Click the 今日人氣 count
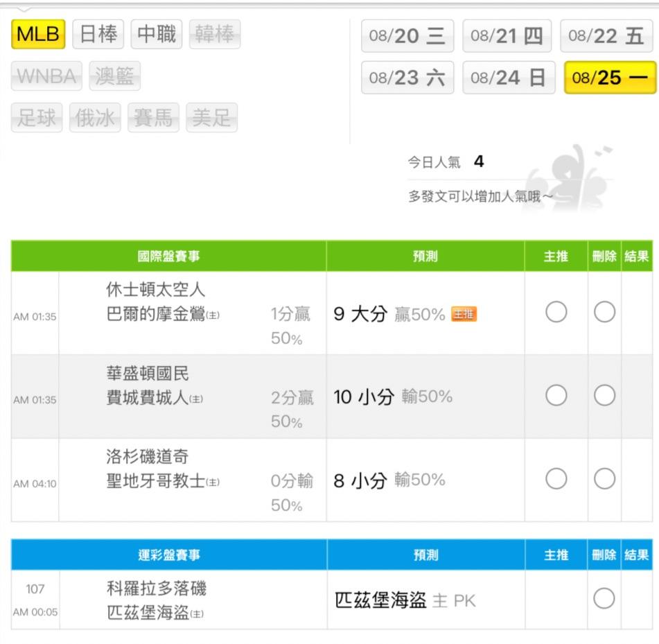The height and width of the screenshot is (644, 659). tap(479, 162)
